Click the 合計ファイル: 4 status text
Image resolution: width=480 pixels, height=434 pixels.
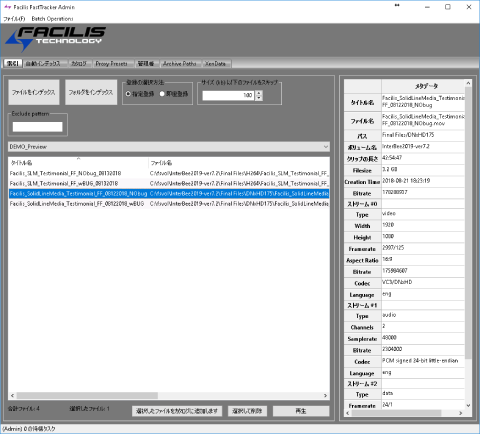tap(24, 409)
